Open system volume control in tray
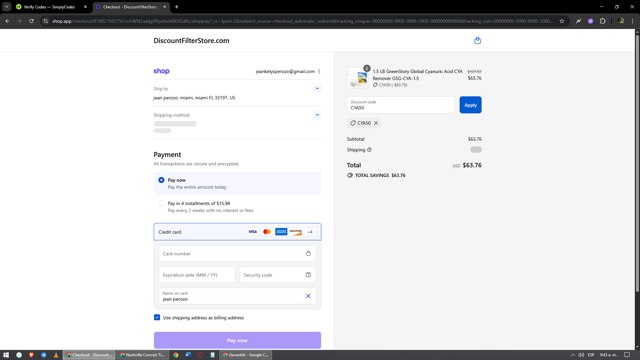 [x=581, y=355]
